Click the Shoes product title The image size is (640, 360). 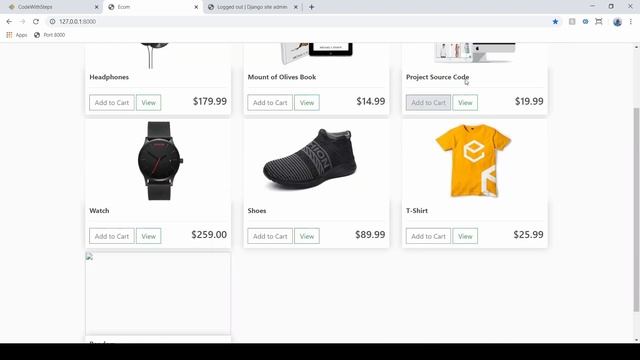(257, 211)
